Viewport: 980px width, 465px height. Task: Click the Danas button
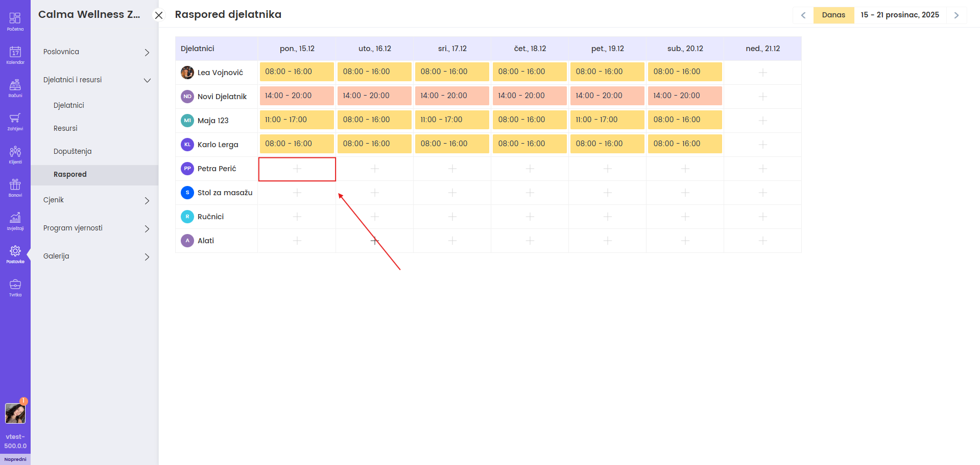[x=833, y=15]
